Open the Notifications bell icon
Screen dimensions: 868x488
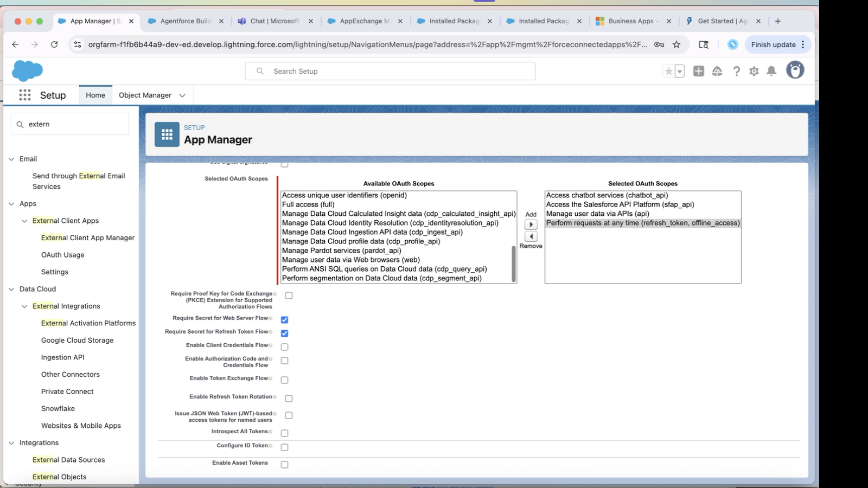coord(771,71)
